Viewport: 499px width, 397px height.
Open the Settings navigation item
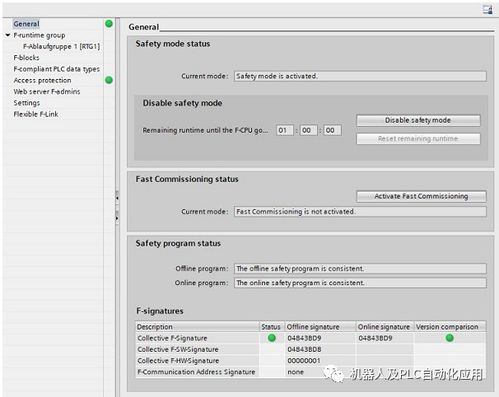[27, 103]
